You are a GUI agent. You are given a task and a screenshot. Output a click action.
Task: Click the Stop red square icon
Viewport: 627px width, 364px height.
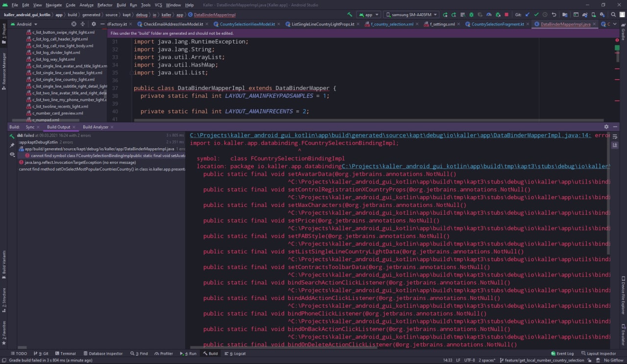(506, 15)
